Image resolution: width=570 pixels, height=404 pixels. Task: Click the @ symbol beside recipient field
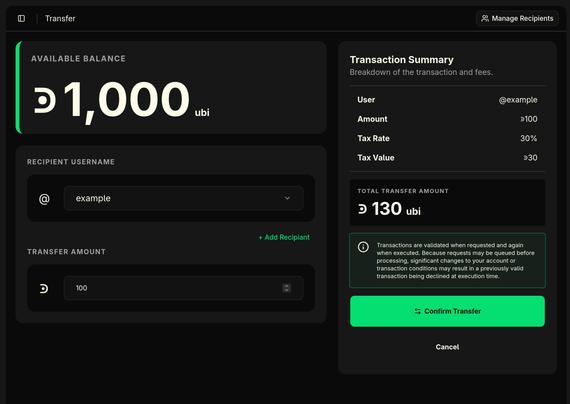44,199
